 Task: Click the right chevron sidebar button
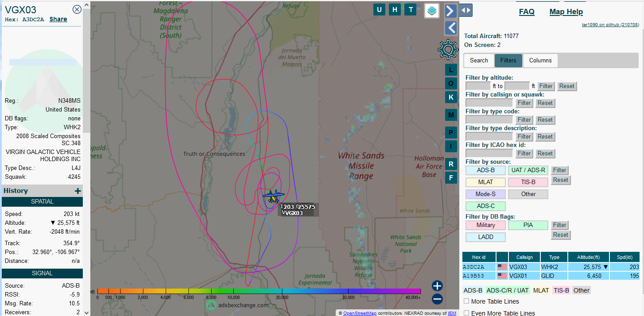[x=451, y=11]
